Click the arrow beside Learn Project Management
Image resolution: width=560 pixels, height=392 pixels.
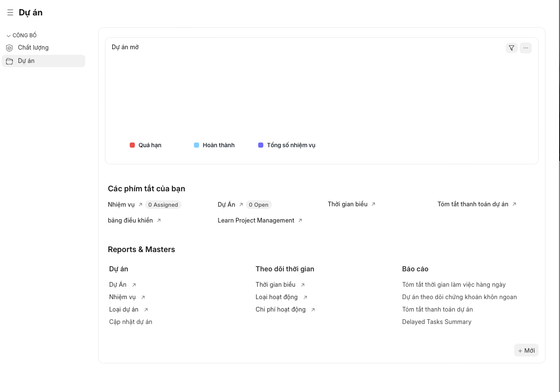[x=300, y=220]
